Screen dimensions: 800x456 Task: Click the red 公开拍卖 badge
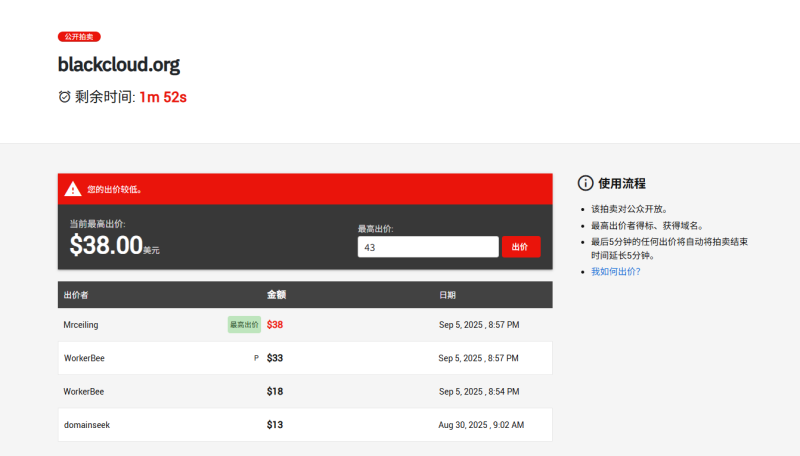coord(79,37)
